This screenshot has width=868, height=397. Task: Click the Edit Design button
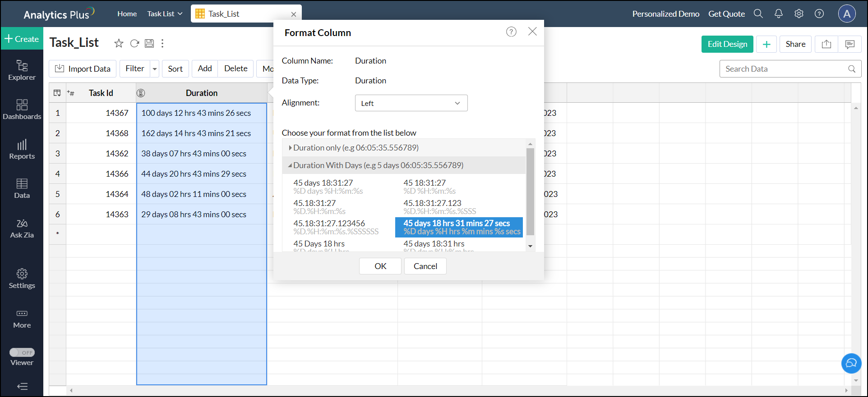[727, 44]
